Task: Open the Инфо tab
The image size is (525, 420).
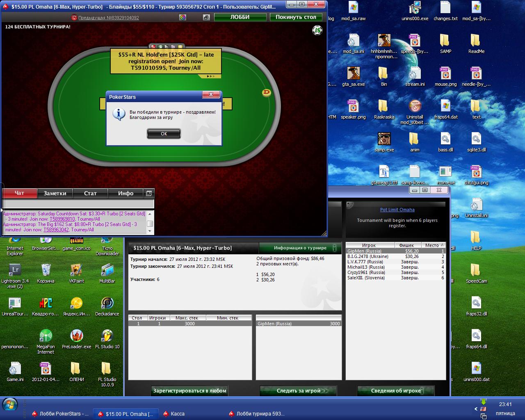Action: pyautogui.click(x=126, y=193)
